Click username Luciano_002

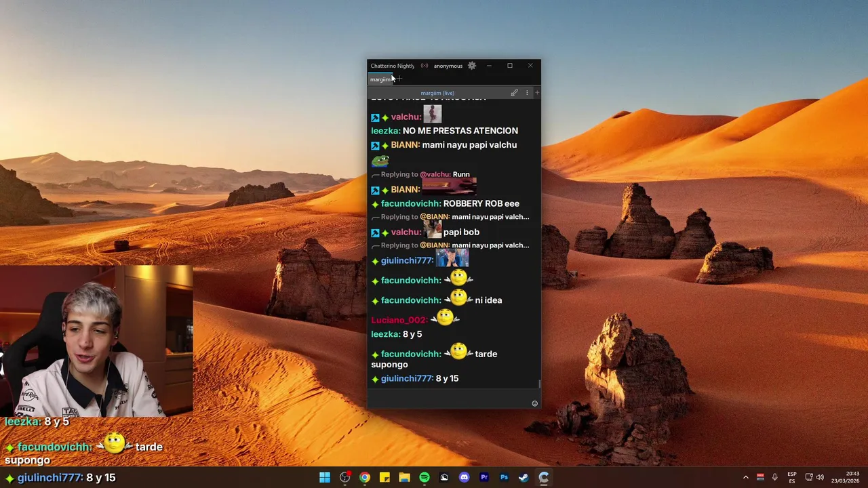[399, 320]
